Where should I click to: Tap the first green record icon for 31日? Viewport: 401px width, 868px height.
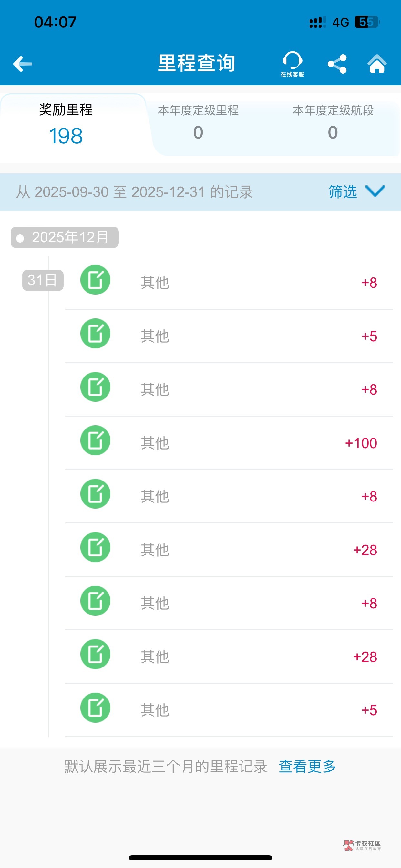click(95, 280)
